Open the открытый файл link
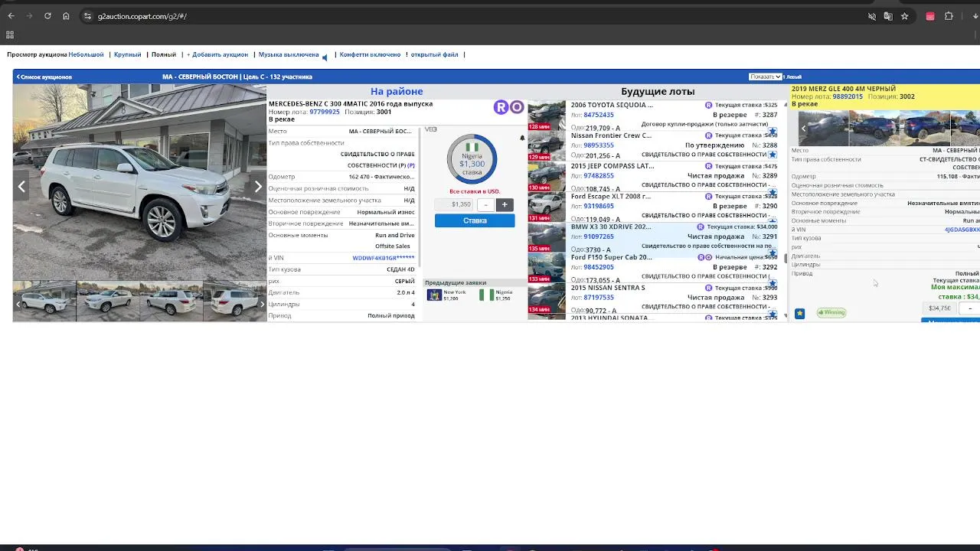 click(x=434, y=55)
